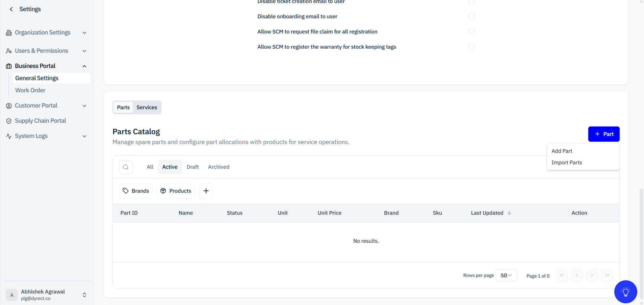644x305 pixels.
Task: Filter by Brands
Action: (x=136, y=191)
